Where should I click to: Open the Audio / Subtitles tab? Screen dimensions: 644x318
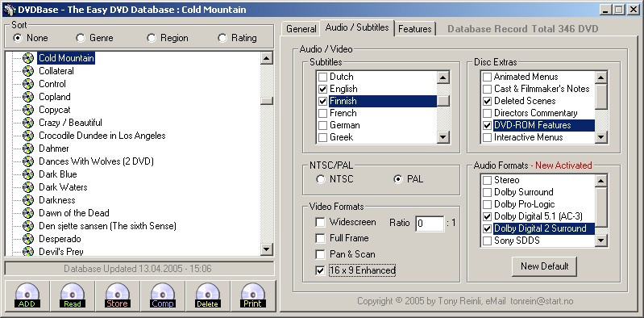point(357,27)
